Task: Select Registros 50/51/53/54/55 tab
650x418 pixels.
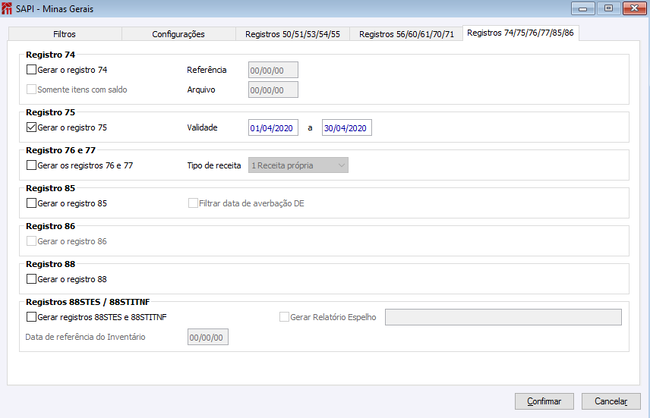Action: pyautogui.click(x=292, y=34)
